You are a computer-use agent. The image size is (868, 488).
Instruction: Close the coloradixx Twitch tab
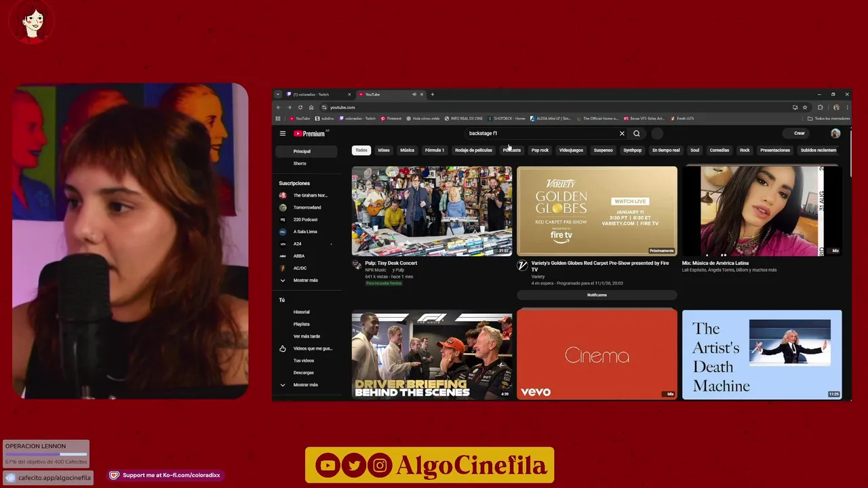point(349,94)
